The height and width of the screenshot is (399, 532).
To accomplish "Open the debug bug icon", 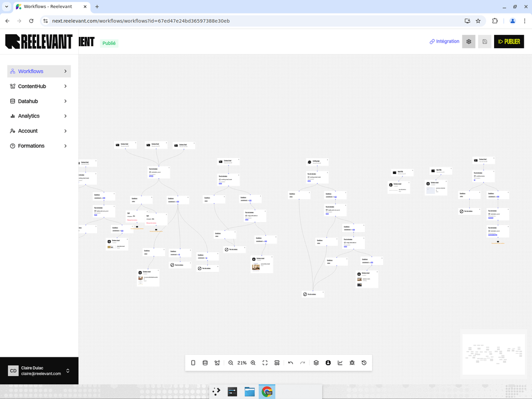I will [352, 363].
